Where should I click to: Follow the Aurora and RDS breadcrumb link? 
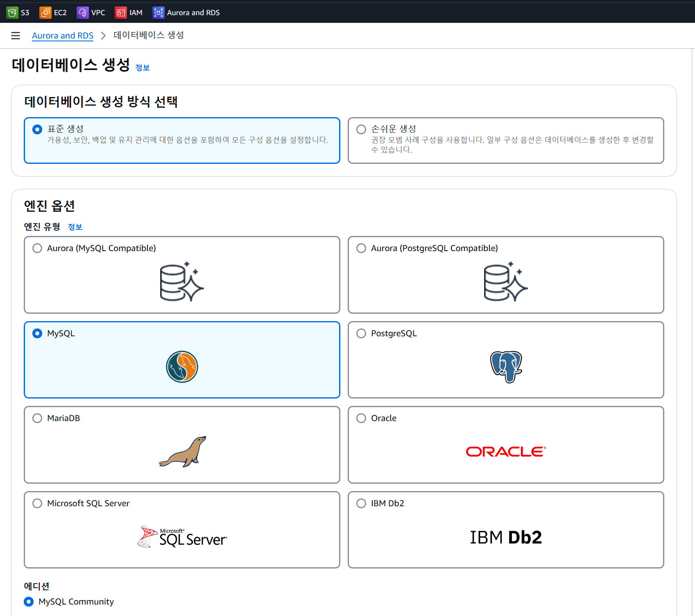click(x=63, y=36)
